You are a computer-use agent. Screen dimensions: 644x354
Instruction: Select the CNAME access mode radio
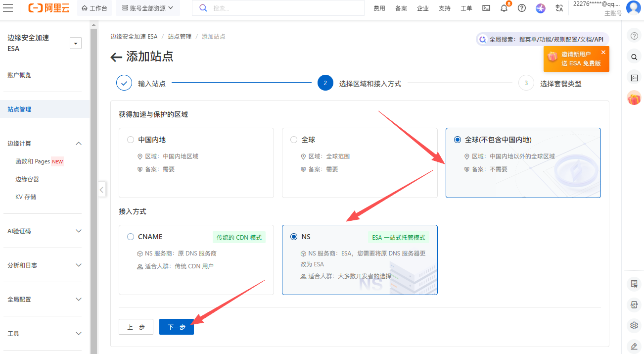[x=131, y=237]
